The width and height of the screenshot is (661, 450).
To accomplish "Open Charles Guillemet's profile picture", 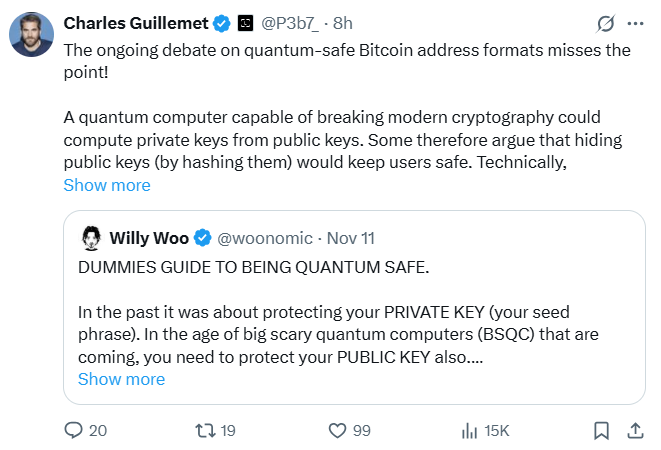I will tap(32, 36).
